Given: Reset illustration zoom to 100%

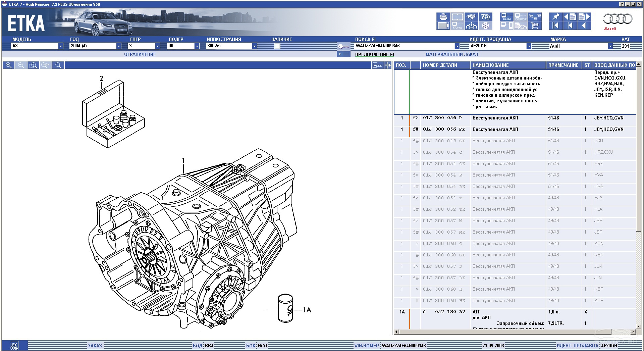Looking at the screenshot, I should 46,65.
